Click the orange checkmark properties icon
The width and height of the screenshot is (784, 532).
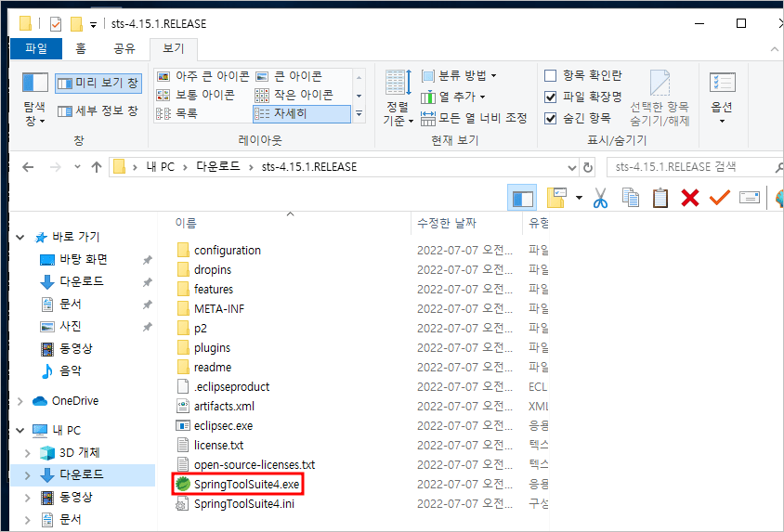click(x=720, y=198)
